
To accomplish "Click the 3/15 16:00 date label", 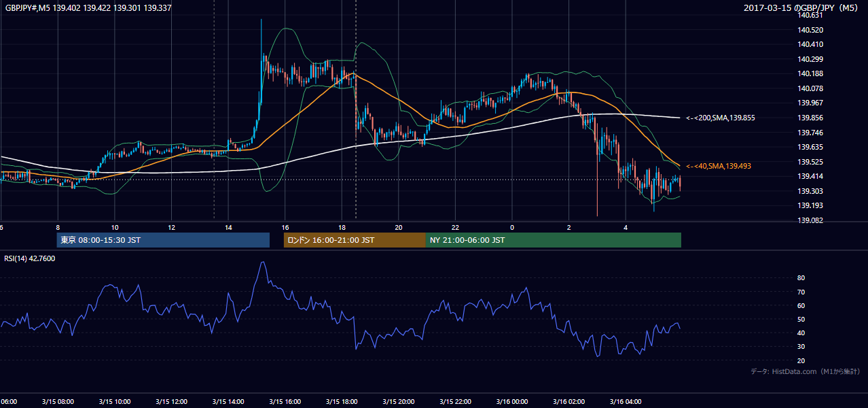I will pyautogui.click(x=285, y=402).
